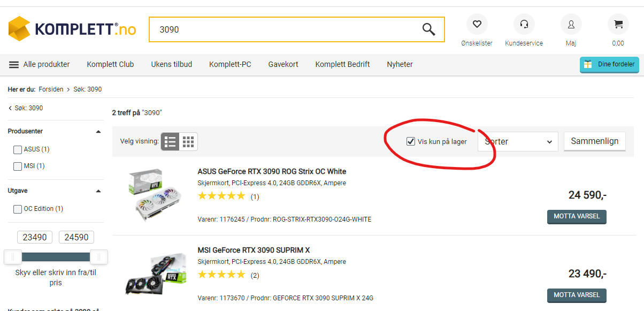
Task: Click the Dine fordeler button
Action: coord(609,64)
